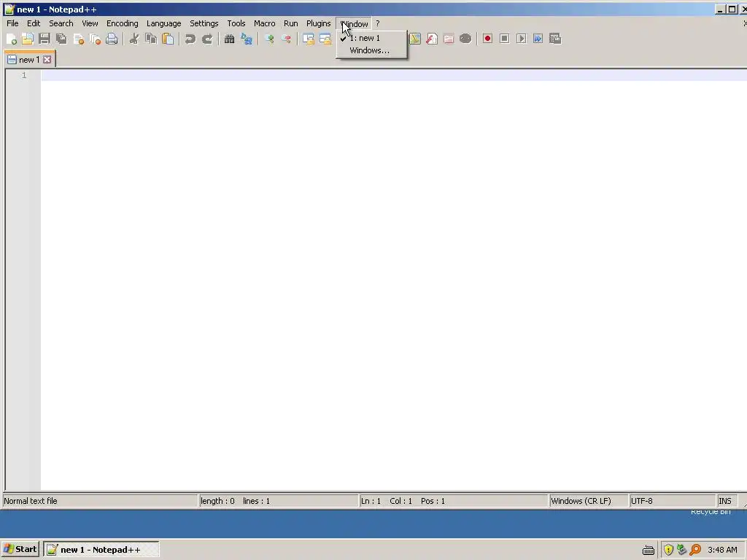Close the new 1 tab with its X

pos(47,60)
